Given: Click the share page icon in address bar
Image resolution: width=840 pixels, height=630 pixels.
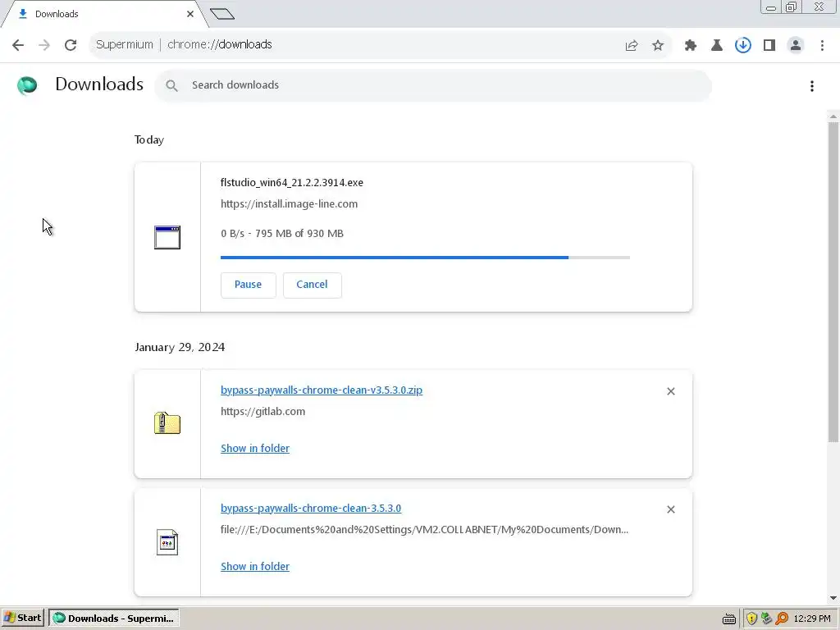Looking at the screenshot, I should [632, 46].
